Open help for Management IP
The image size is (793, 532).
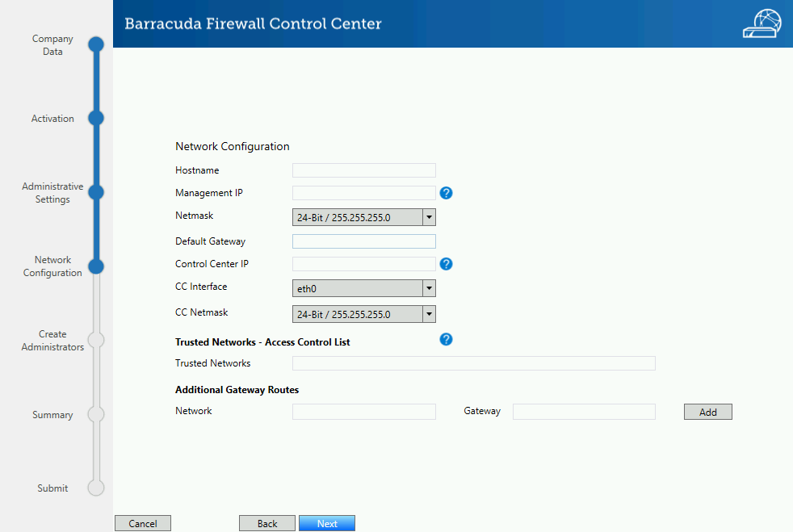[446, 193]
